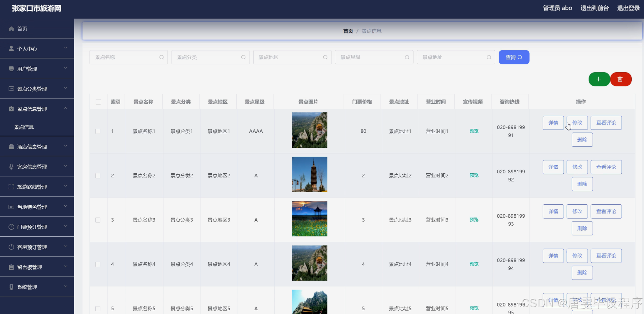Click the power icon next to 客房预订管理
Image resolution: width=644 pixels, height=314 pixels.
point(11,247)
